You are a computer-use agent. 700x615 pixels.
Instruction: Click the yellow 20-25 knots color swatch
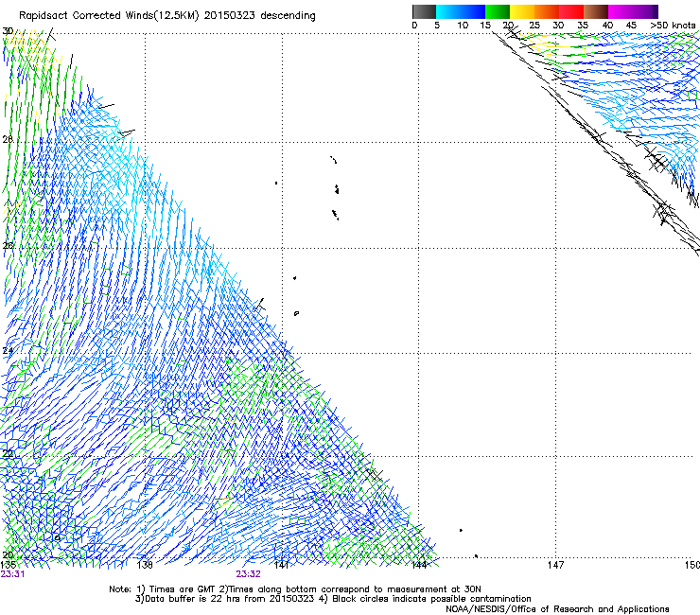pyautogui.click(x=522, y=11)
